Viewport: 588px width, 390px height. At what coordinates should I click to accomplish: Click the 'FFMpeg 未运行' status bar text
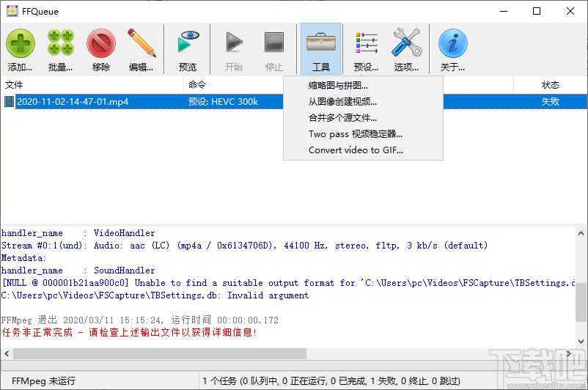[x=43, y=381]
